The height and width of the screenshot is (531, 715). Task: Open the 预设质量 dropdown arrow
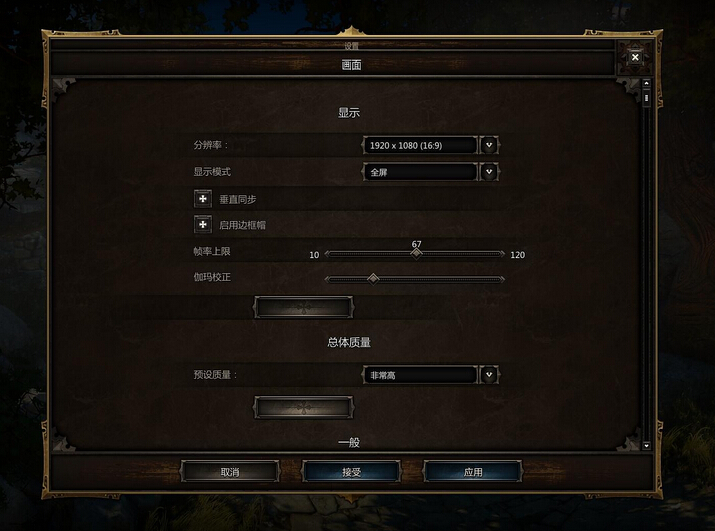coord(489,375)
